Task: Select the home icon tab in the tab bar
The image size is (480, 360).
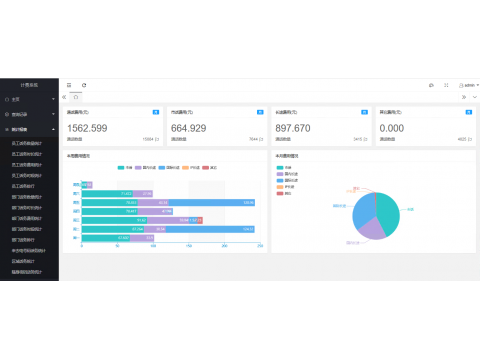Action: [76, 97]
